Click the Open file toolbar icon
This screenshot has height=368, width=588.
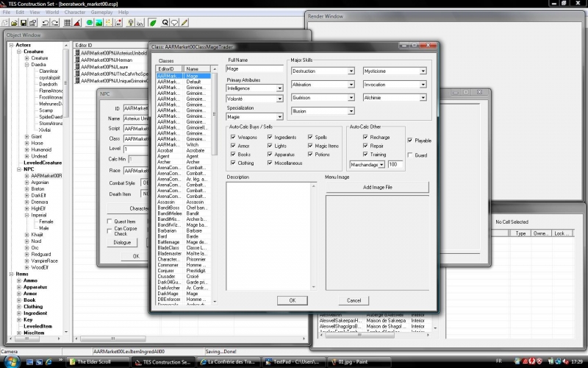click(x=14, y=23)
